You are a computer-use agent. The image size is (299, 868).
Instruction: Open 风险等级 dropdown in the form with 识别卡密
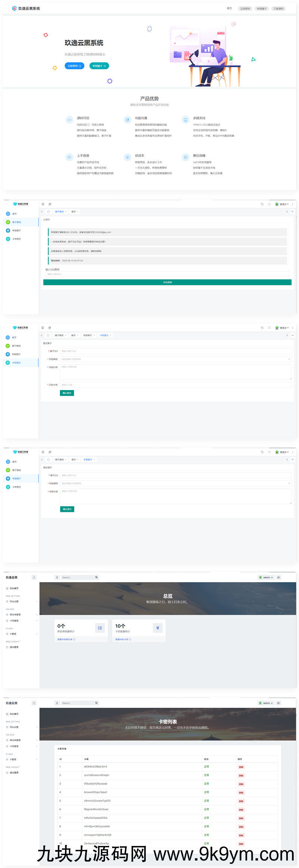[175, 359]
